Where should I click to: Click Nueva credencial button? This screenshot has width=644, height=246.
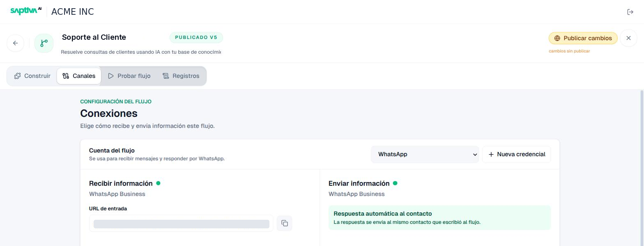pos(517,154)
